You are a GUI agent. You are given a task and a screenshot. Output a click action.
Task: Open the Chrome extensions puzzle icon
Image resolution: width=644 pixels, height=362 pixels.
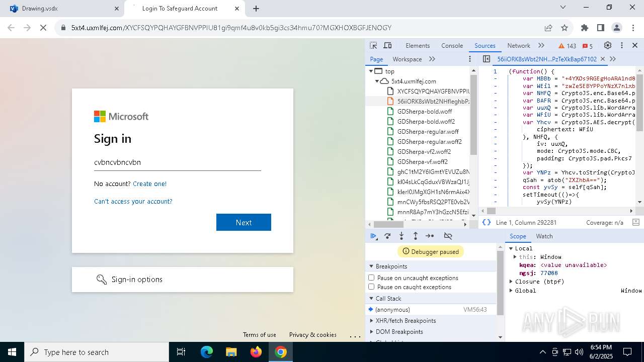tap(585, 28)
